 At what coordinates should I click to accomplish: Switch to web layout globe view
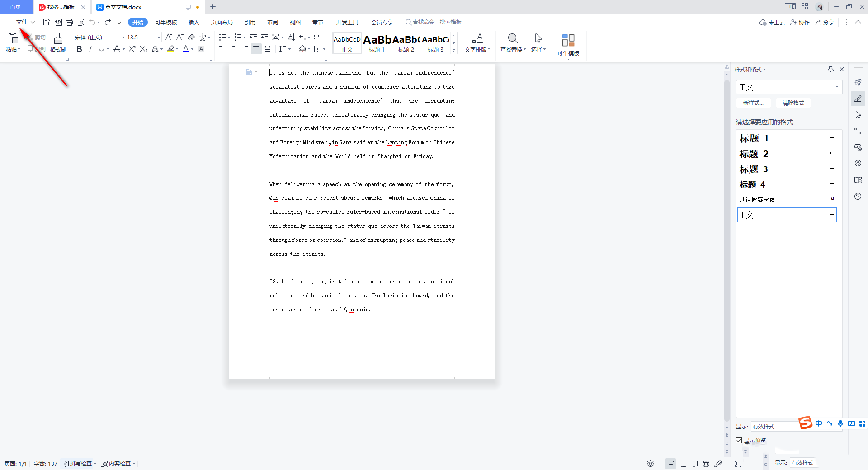click(706, 464)
